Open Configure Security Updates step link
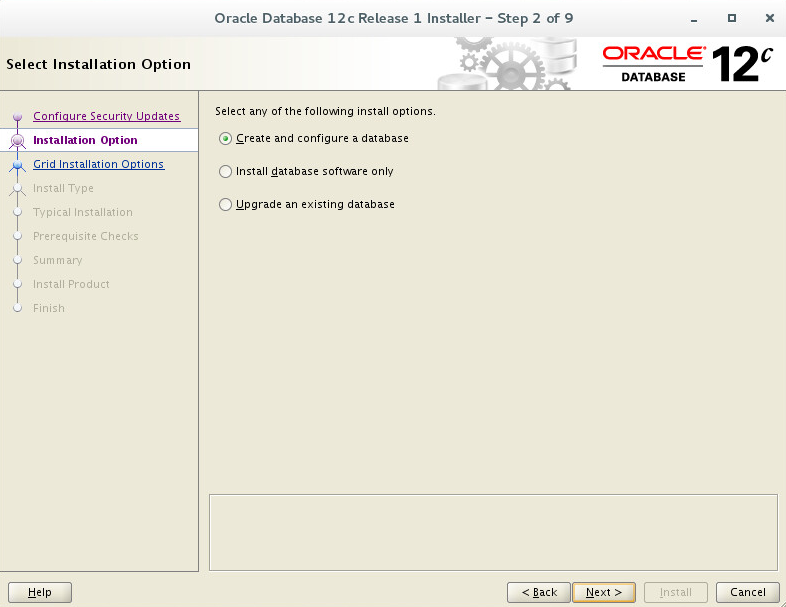 (x=106, y=116)
